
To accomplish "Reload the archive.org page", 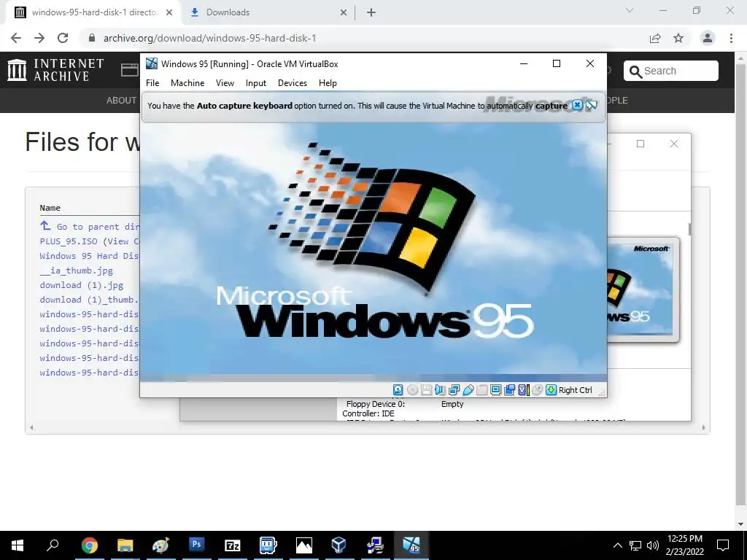I will [63, 38].
